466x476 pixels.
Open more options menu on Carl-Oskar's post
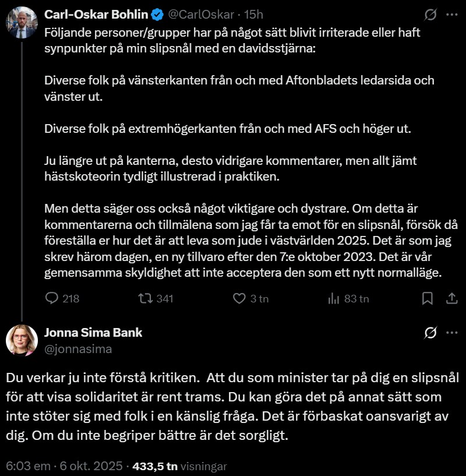[451, 13]
